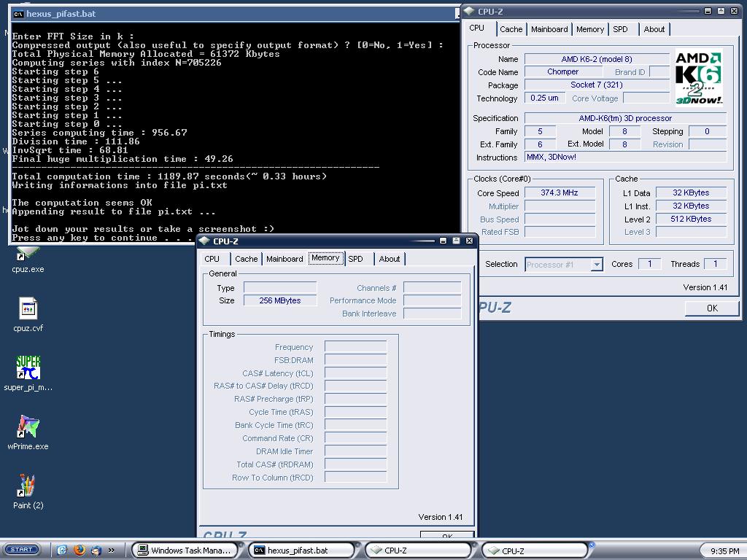Open the Paint (2) desktop shortcut
Viewport: 747px width, 560px height.
tap(28, 491)
